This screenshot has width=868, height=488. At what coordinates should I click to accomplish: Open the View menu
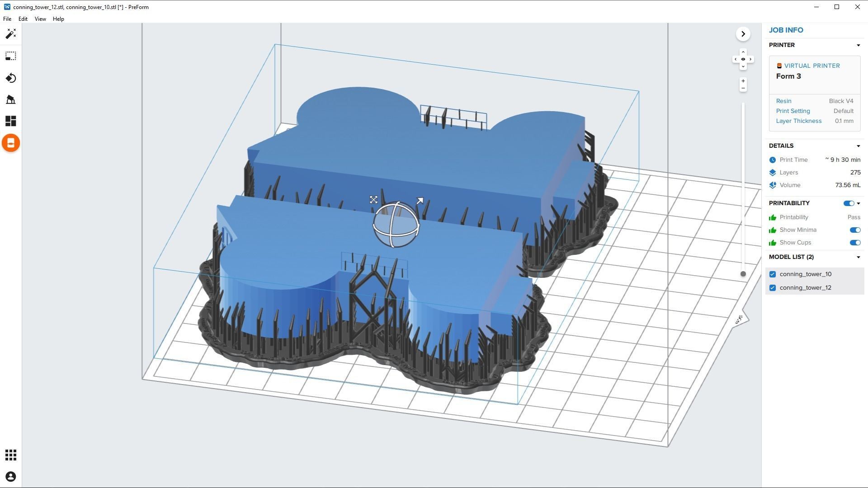pos(40,19)
